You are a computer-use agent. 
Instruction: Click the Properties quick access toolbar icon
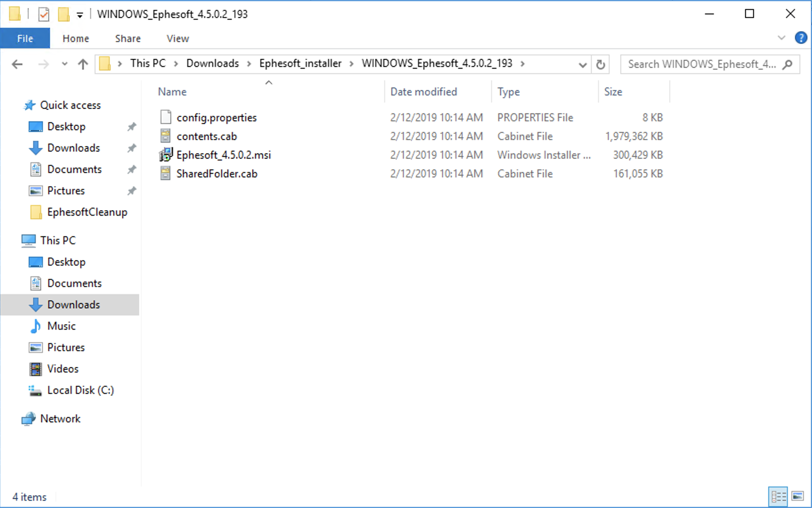[x=44, y=15]
